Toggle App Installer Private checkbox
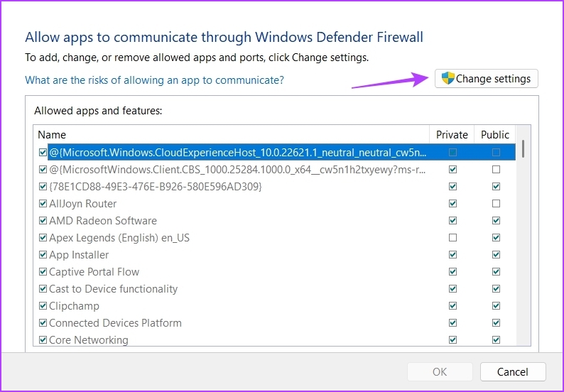This screenshot has height=392, width=564. click(x=453, y=255)
